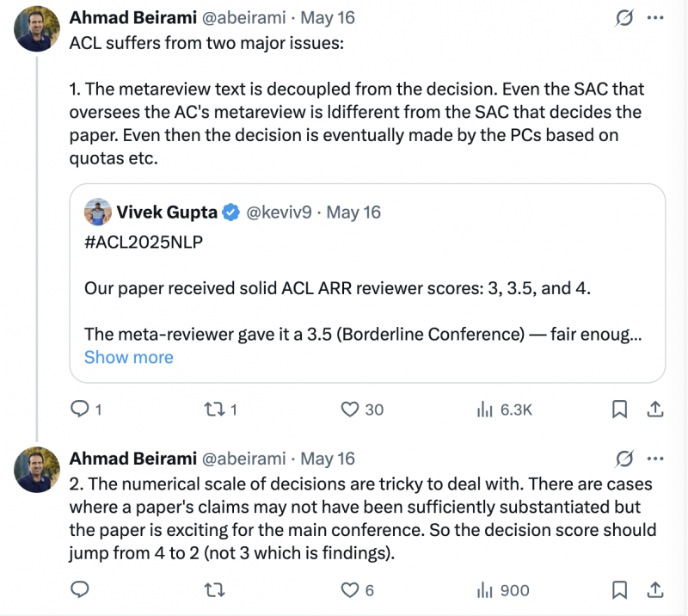The image size is (688, 616).
Task: Open Grok icon on second tweet
Action: (x=624, y=459)
